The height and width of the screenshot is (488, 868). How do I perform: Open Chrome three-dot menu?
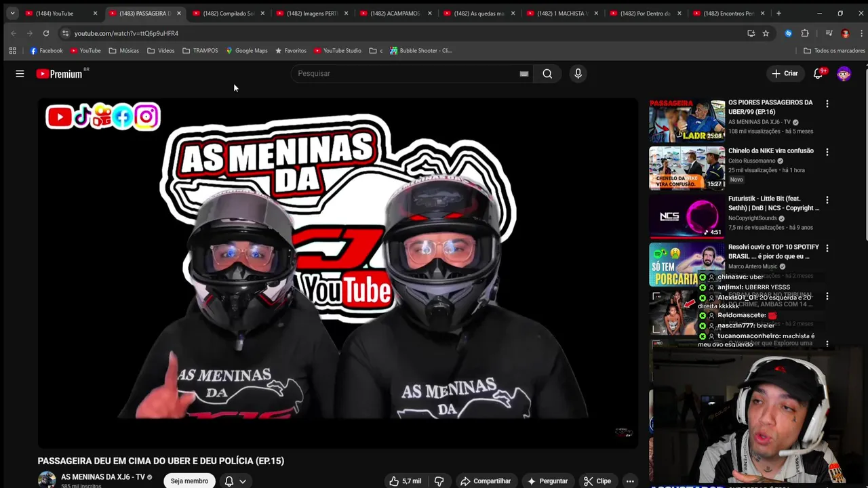(862, 33)
